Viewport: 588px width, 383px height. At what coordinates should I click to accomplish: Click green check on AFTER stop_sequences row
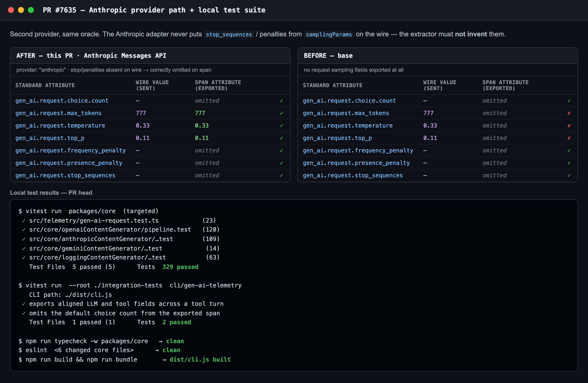click(x=282, y=175)
